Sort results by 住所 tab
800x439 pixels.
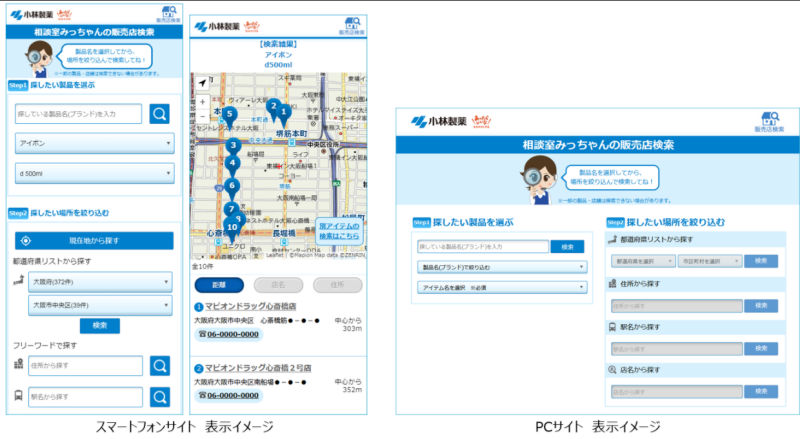click(337, 285)
